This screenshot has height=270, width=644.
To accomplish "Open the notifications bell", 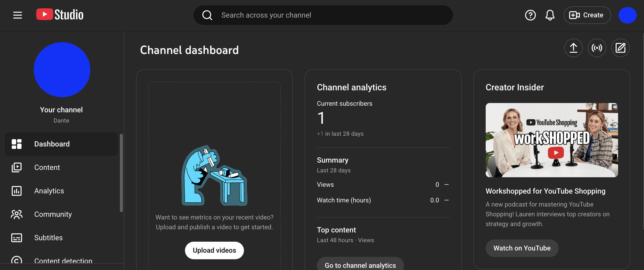I will 550,15.
